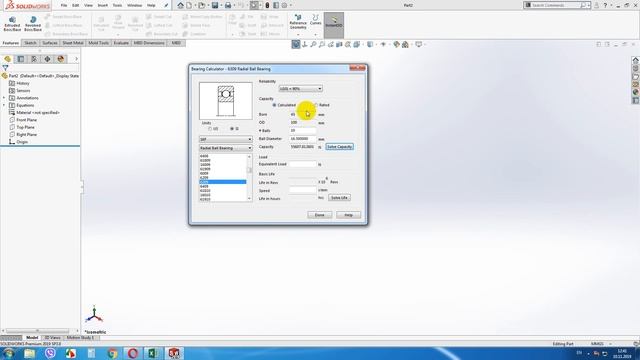Save the part with the Save icon
The height and width of the screenshot is (360, 640).
tap(215, 5)
